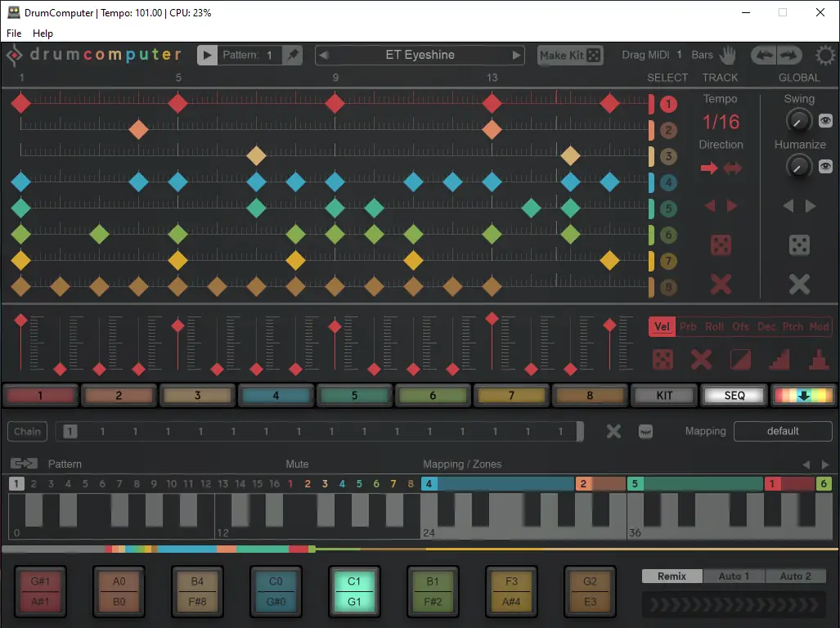Select the Roll lane tab
The height and width of the screenshot is (628, 840).
point(714,326)
